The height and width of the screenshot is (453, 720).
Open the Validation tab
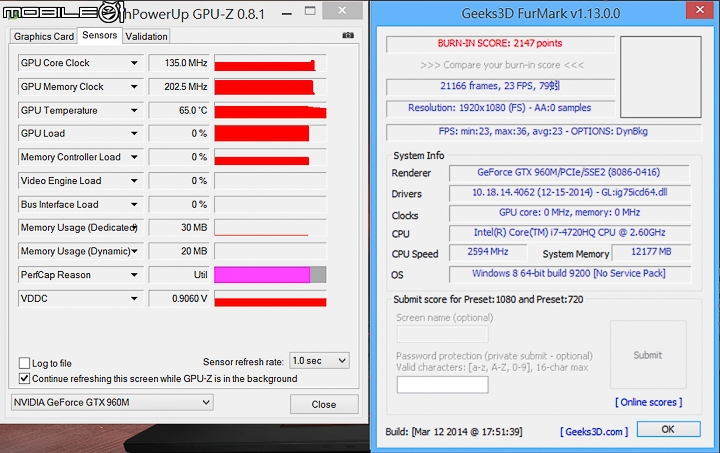coord(146,36)
